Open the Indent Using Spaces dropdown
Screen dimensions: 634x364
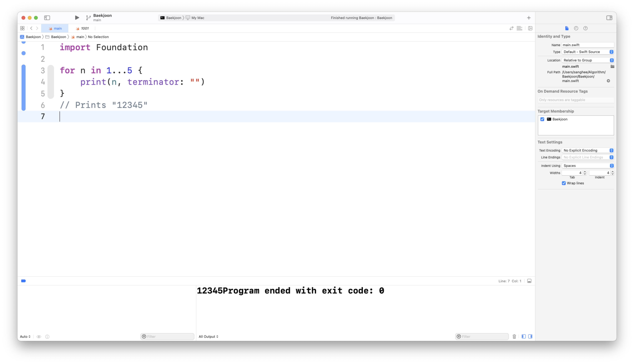[x=588, y=166]
